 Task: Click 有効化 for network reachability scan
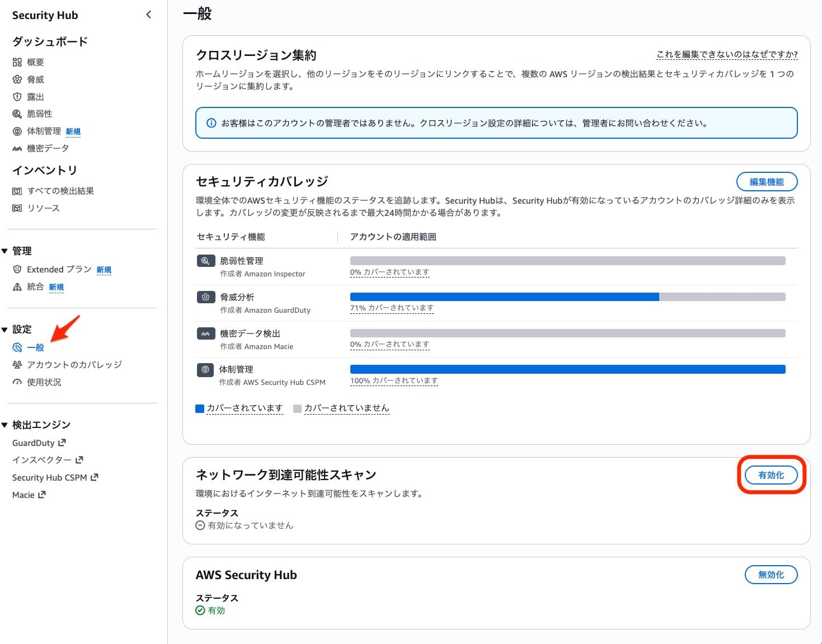771,475
